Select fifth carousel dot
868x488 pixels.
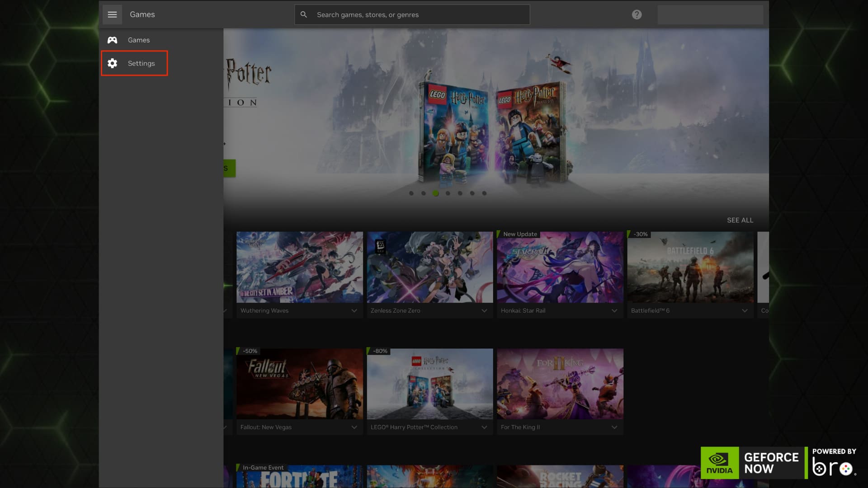(460, 193)
